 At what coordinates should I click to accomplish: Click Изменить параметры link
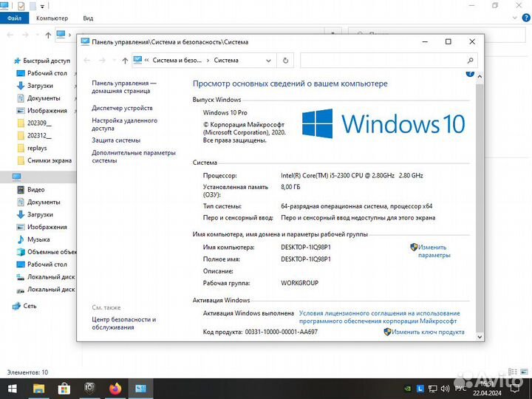point(433,251)
